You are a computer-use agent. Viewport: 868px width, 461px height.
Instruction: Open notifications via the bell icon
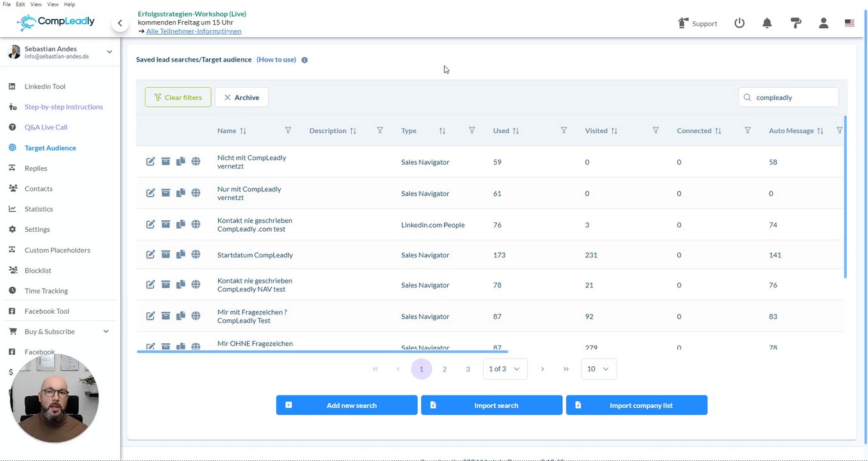(767, 23)
